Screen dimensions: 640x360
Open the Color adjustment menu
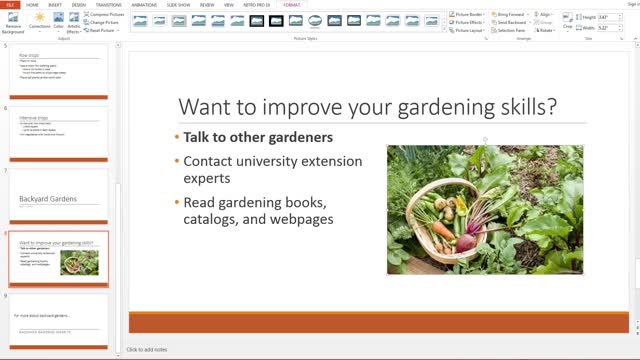pyautogui.click(x=58, y=22)
